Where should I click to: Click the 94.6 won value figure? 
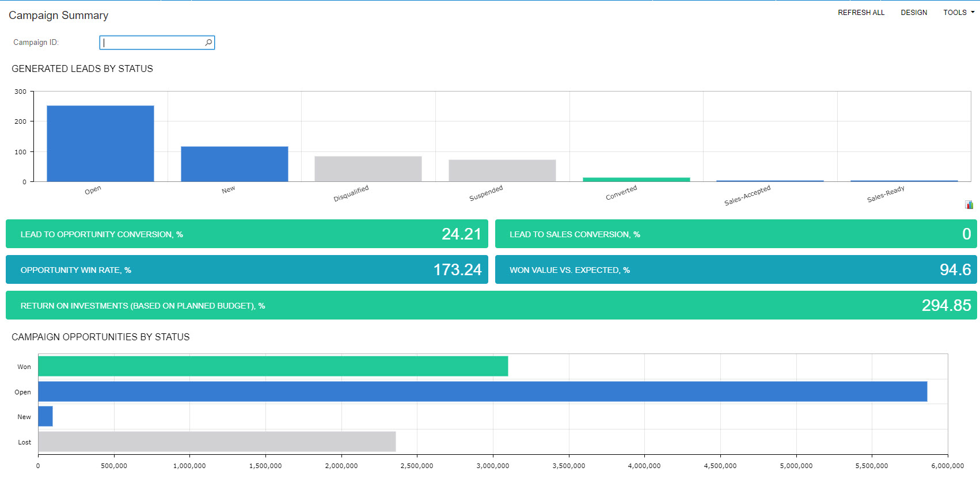coord(955,269)
